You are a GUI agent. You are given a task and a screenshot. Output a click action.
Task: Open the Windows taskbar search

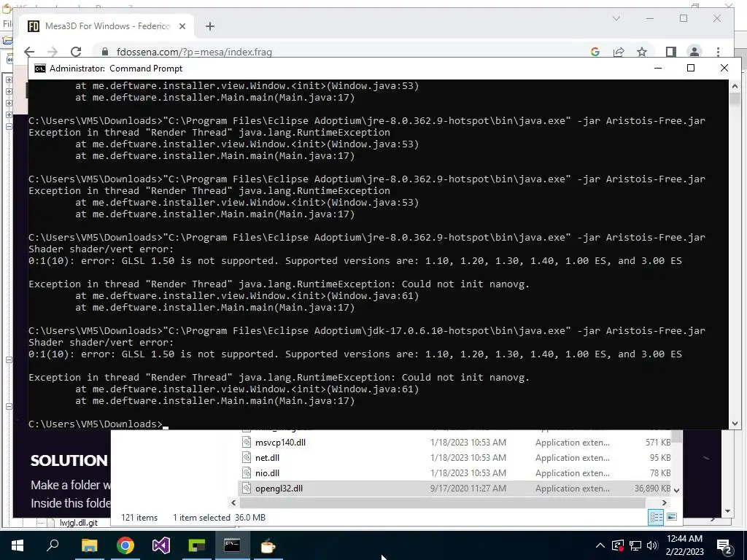point(53,545)
